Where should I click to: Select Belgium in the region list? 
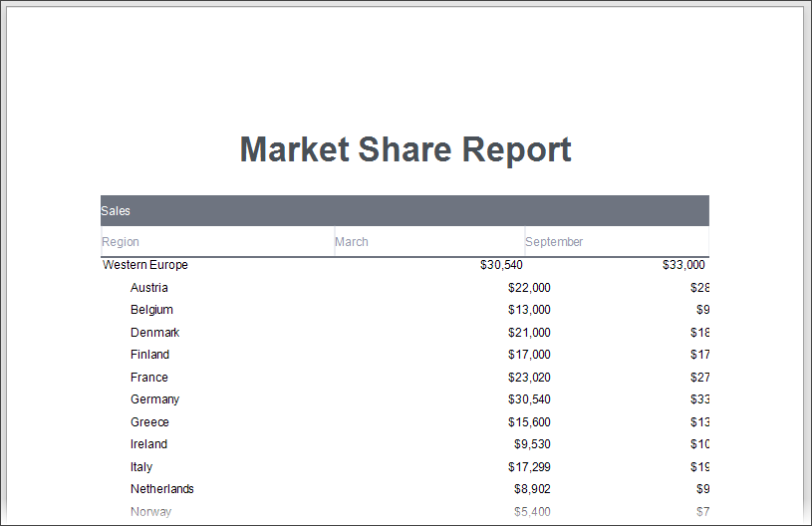tap(151, 310)
